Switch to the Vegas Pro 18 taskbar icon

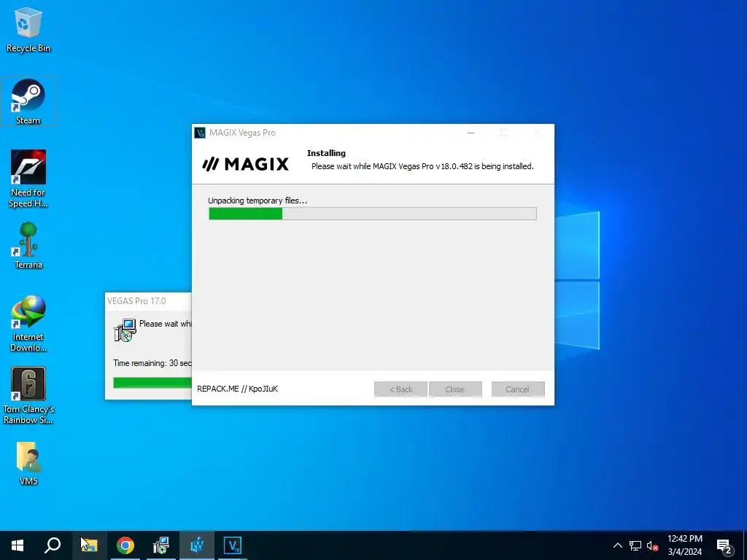pos(233,545)
